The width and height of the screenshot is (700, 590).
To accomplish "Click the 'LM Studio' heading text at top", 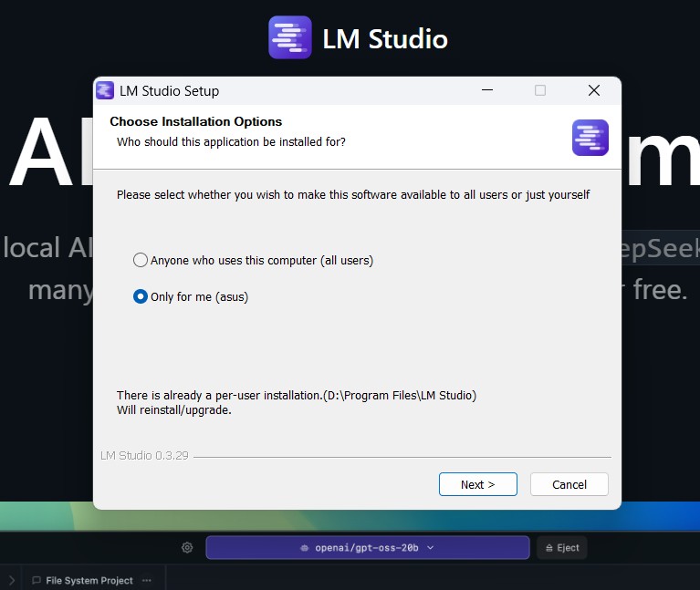I will click(x=384, y=39).
